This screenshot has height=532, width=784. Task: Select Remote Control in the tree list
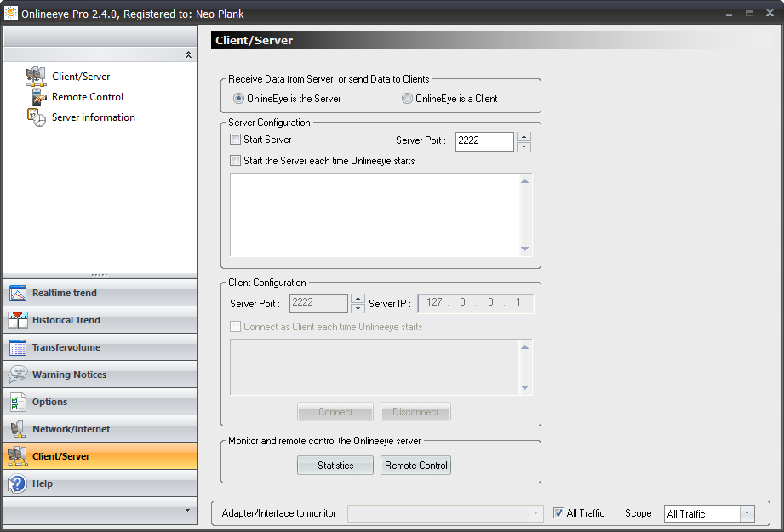click(x=88, y=97)
